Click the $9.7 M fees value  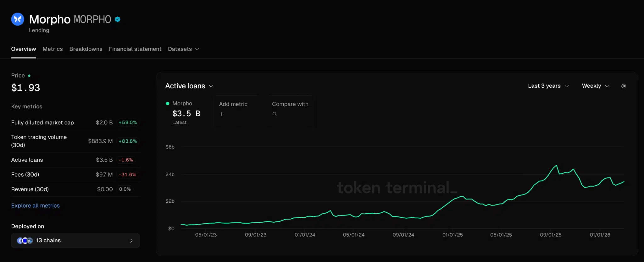(104, 175)
